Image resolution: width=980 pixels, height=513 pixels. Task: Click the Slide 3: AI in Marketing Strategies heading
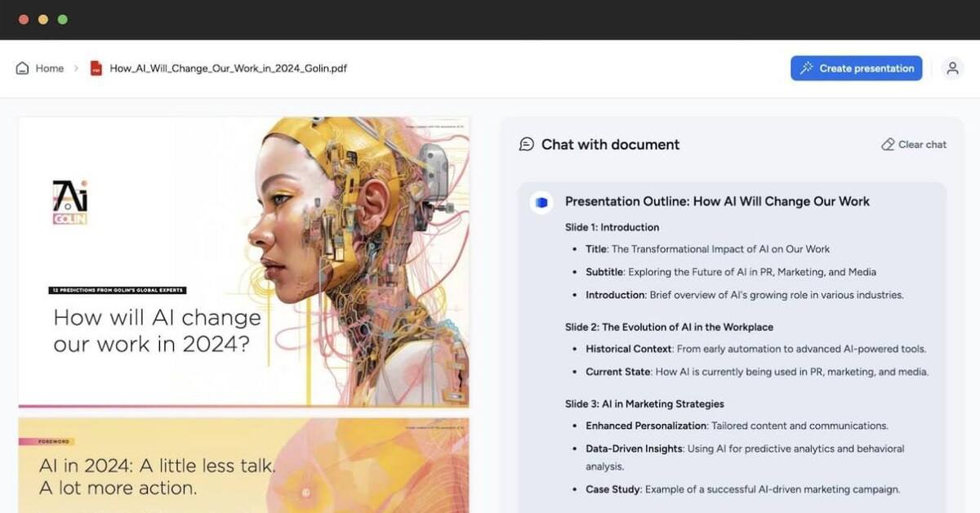click(644, 404)
